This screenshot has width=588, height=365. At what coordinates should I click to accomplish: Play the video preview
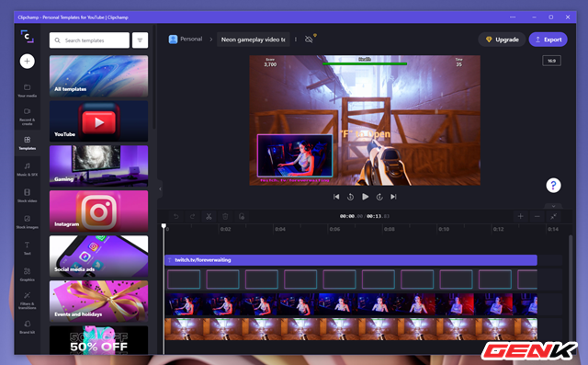365,197
